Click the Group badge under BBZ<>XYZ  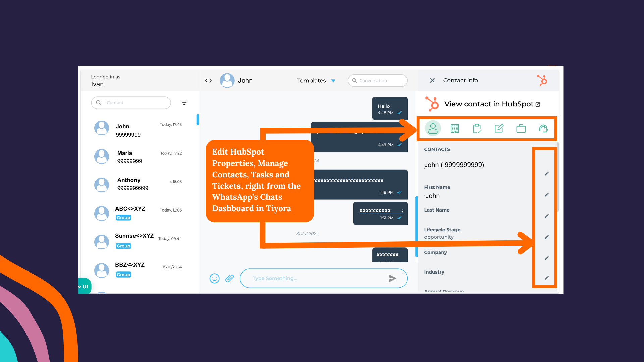(x=123, y=275)
